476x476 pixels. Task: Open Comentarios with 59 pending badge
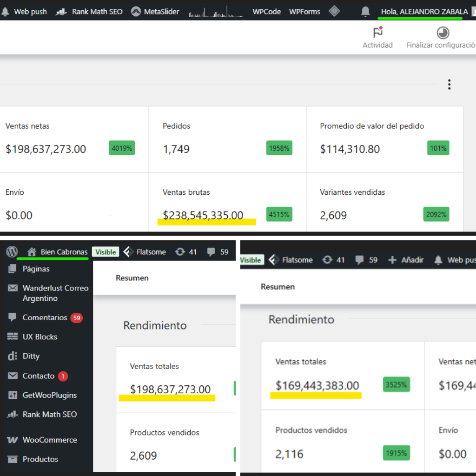point(45,317)
